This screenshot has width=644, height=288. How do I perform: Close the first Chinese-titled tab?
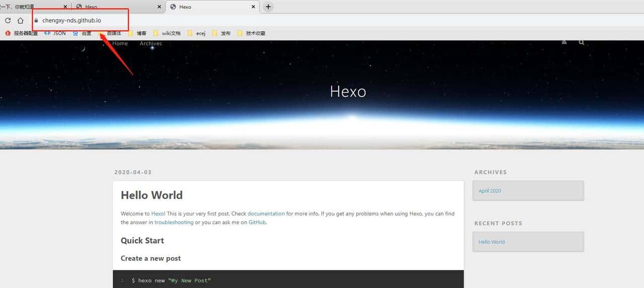[x=65, y=7]
